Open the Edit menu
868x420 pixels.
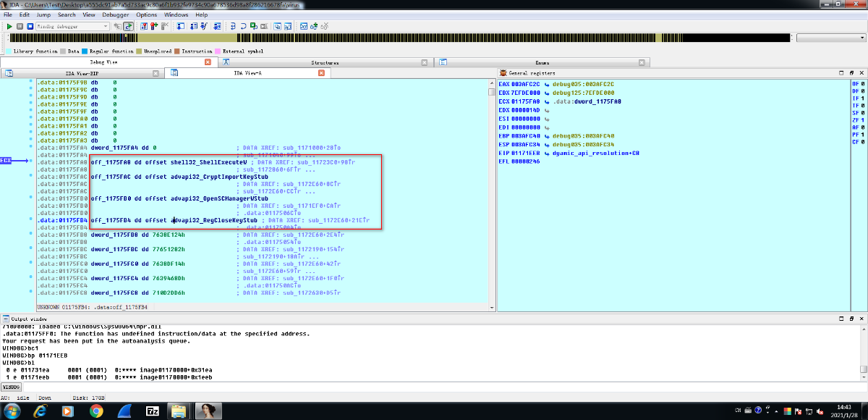point(25,14)
